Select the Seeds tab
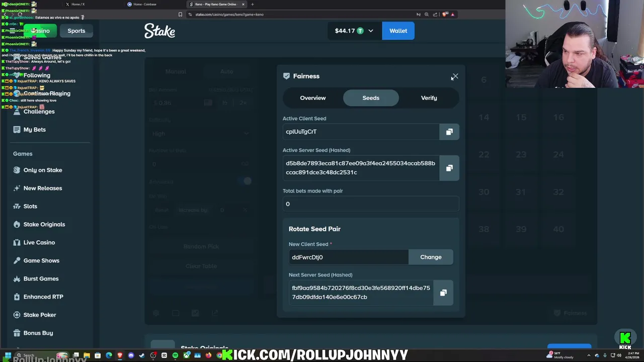This screenshot has width=644, height=362. click(371, 98)
